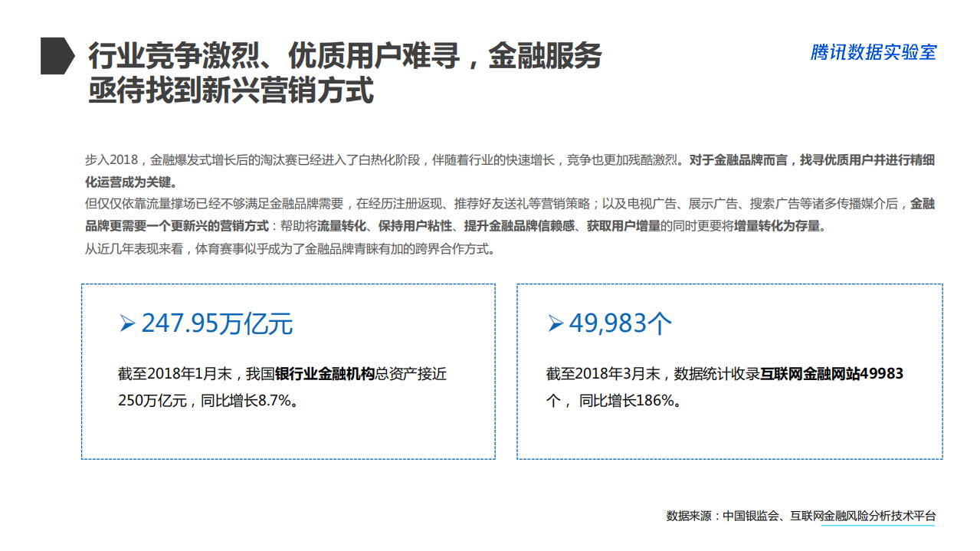
Task: Click the black arrow marker beside the title
Action: tap(54, 56)
